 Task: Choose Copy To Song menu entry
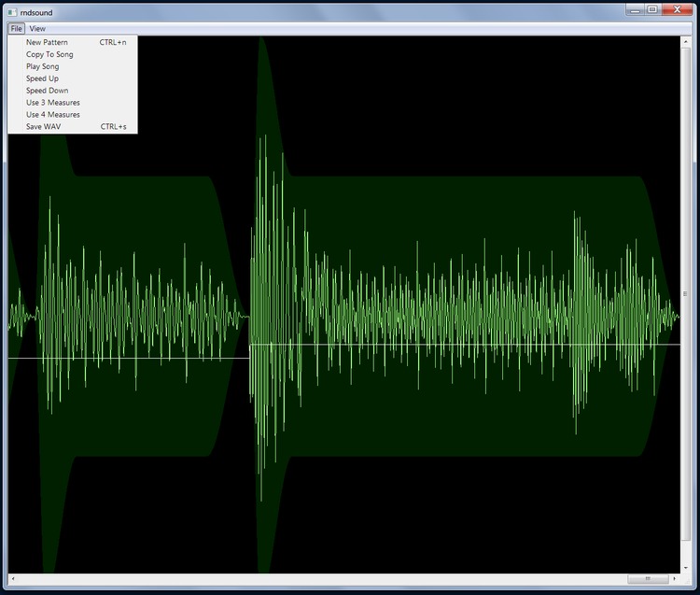coord(49,54)
